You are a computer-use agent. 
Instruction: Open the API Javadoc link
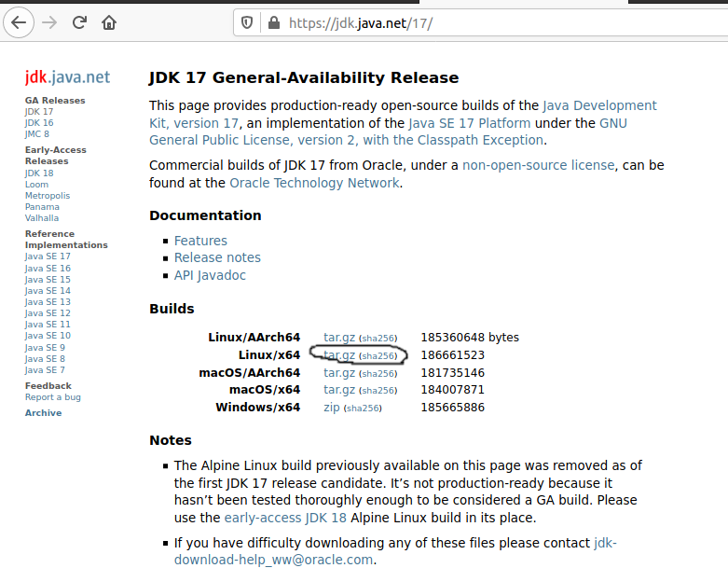click(x=210, y=275)
